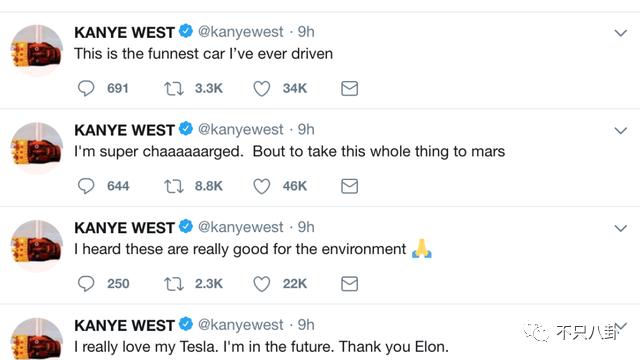Like the "take this whole thing to mars" tweet

(x=262, y=186)
